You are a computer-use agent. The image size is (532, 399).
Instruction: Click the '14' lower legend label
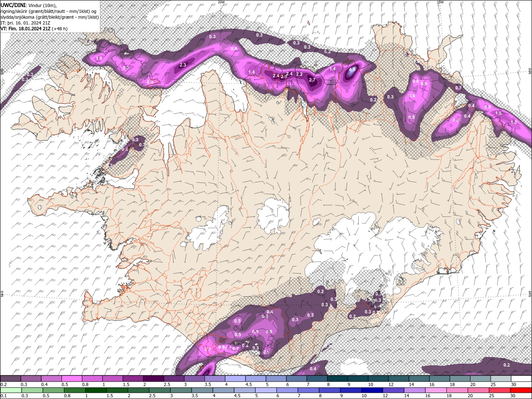click(406, 396)
